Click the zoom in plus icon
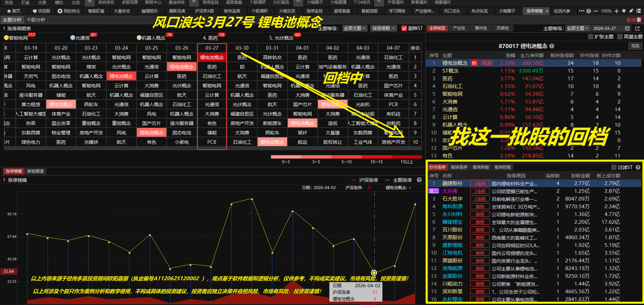The width and height of the screenshot is (644, 305). (x=616, y=11)
